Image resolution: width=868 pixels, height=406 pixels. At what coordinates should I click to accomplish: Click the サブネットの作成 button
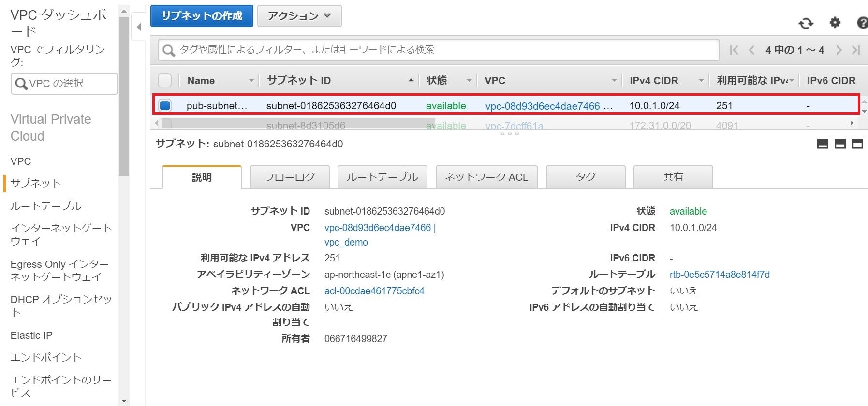click(202, 16)
